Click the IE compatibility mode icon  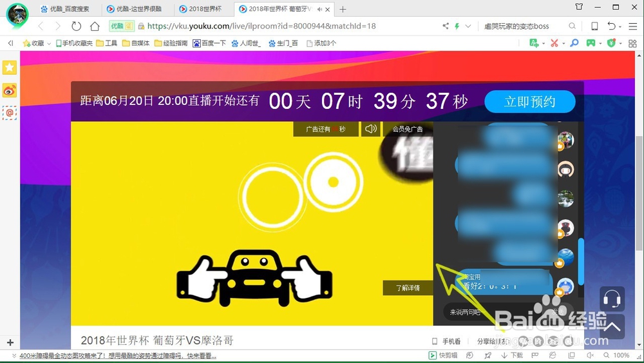pos(553,355)
